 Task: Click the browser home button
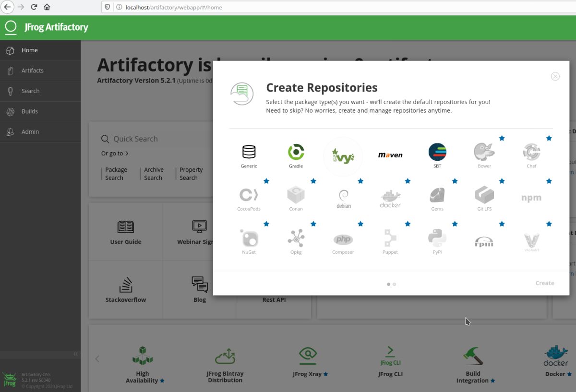pyautogui.click(x=47, y=7)
